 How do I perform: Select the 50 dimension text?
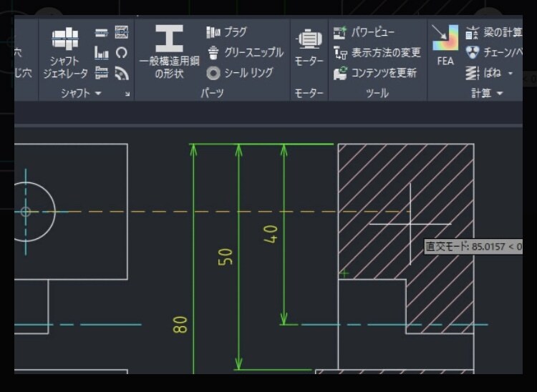point(226,257)
